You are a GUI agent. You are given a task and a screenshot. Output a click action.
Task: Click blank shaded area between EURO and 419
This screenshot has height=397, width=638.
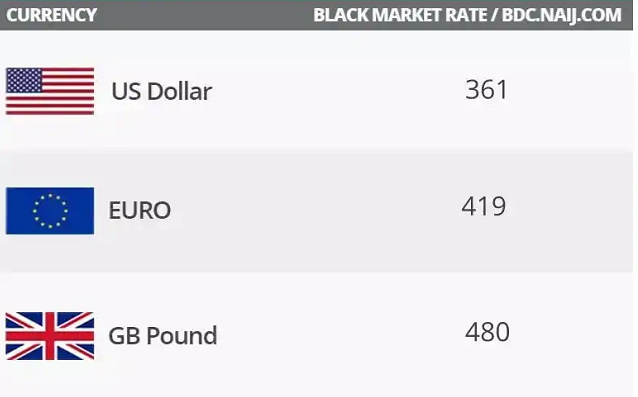click(x=315, y=211)
